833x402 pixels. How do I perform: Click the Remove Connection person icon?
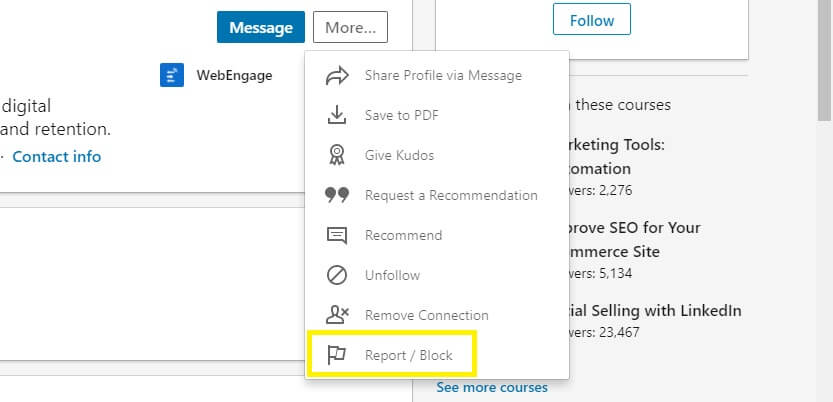tap(337, 315)
